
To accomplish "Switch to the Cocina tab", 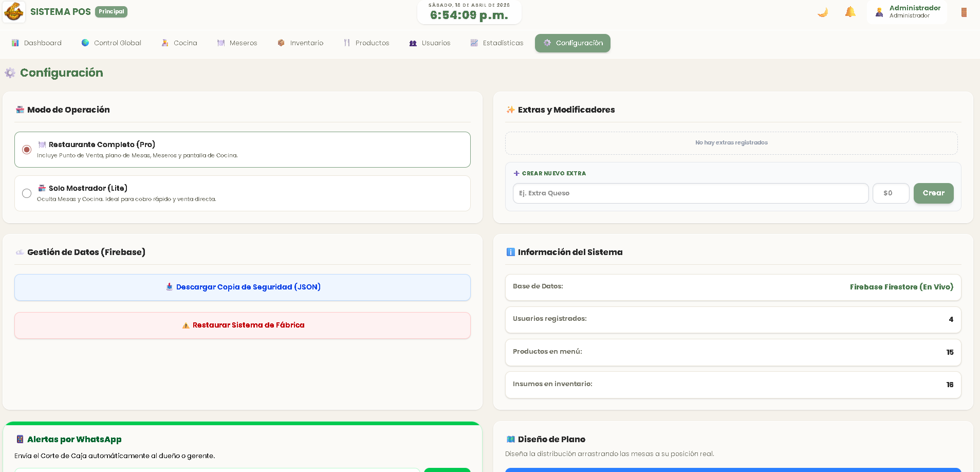I will pyautogui.click(x=179, y=43).
